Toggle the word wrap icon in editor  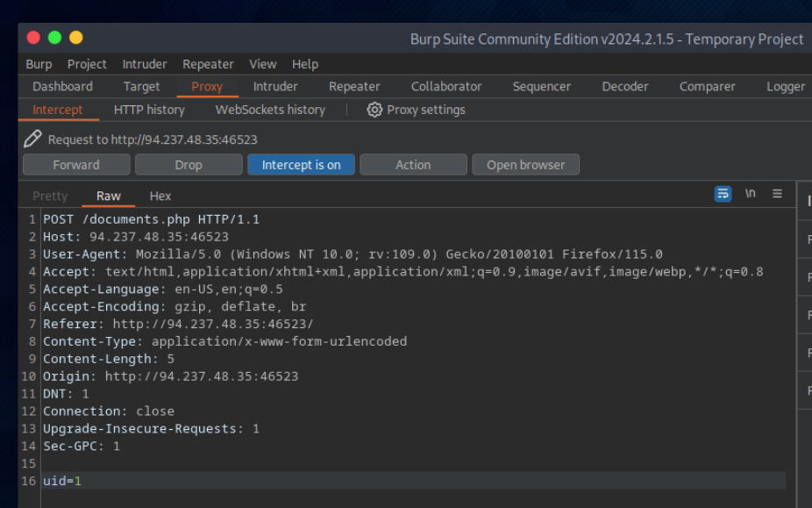click(x=723, y=194)
